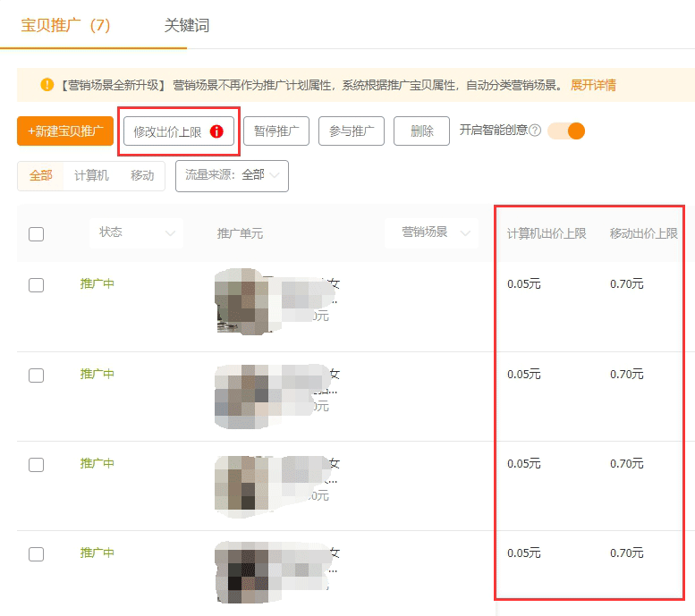Screen dimensions: 695x616
Task: Click the 暂停推广 button
Action: tap(276, 131)
